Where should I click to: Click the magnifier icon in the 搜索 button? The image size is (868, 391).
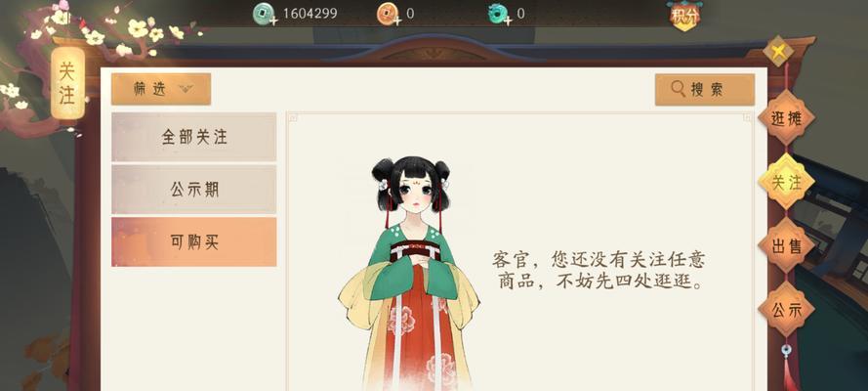click(679, 89)
